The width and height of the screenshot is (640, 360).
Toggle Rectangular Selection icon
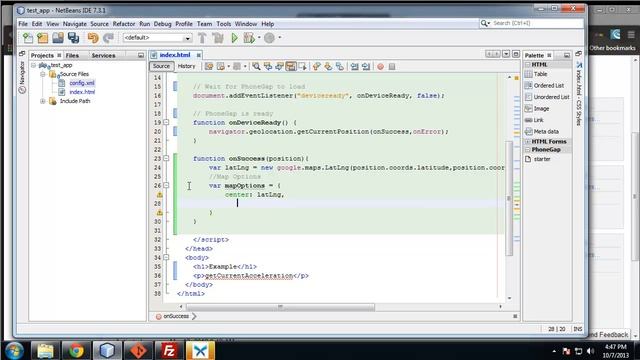coord(302,66)
